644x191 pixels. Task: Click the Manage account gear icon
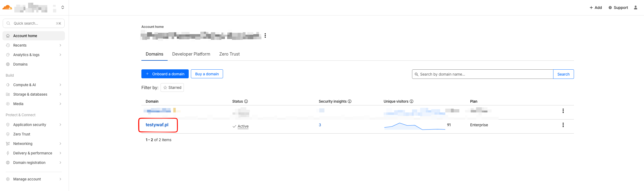point(8,179)
